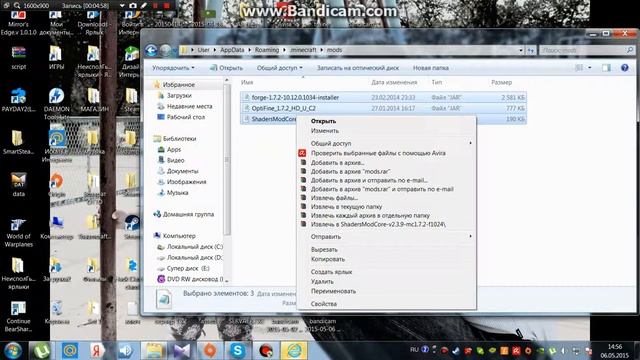This screenshot has height=360, width=640.
Task: Choose Удалить in the context menu
Action: 322,282
